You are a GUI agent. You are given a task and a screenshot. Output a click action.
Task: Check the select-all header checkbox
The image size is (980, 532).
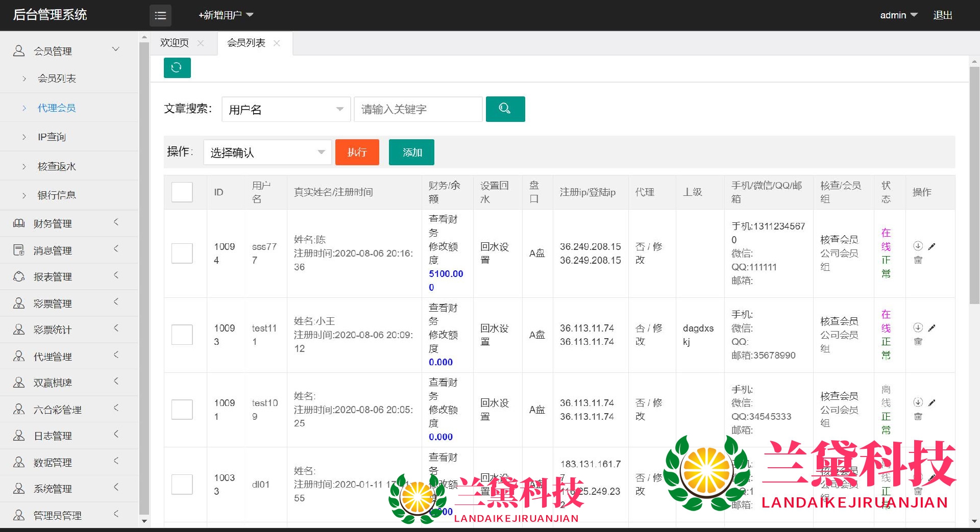182,192
